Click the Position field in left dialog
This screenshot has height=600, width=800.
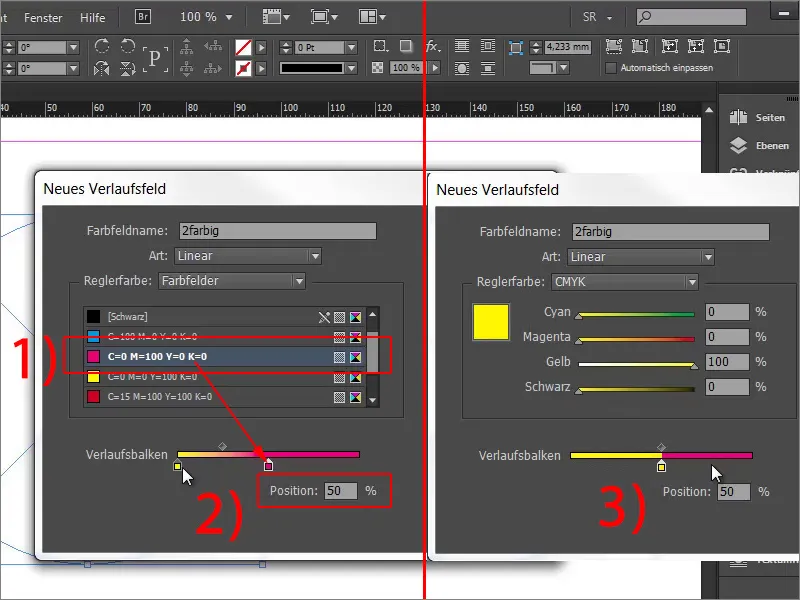click(x=341, y=491)
